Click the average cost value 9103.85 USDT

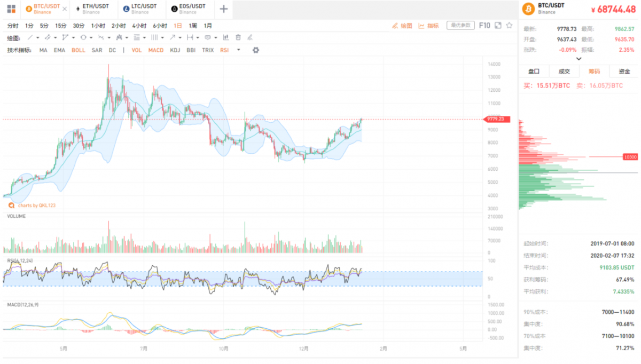pos(616,267)
